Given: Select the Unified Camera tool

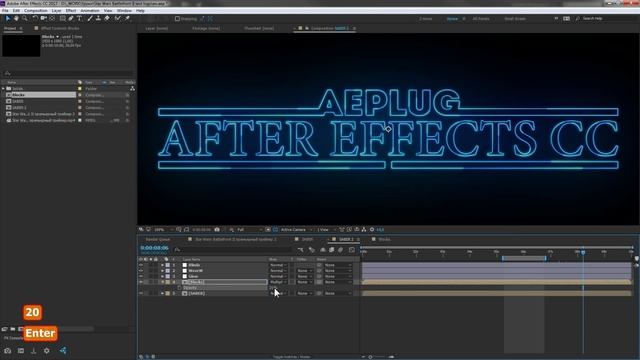Looking at the screenshot, I should (x=44, y=18).
